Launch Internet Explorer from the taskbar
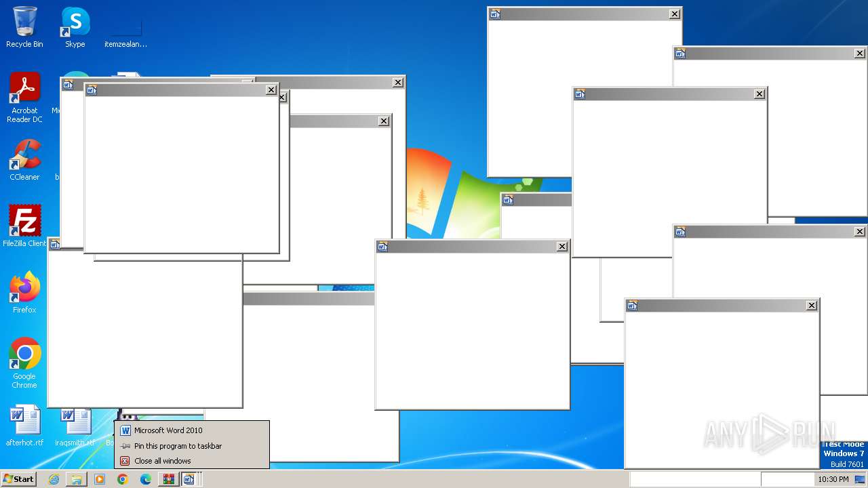The height and width of the screenshot is (488, 868). 54,479
